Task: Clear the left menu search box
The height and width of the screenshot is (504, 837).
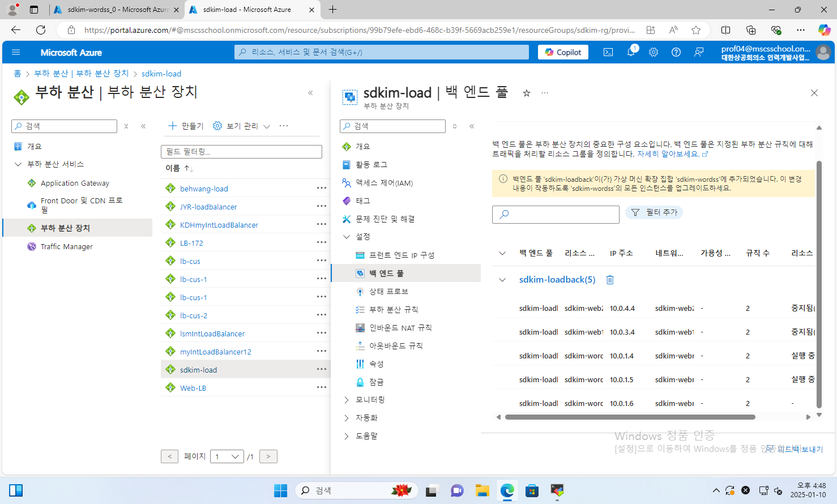Action: pyautogui.click(x=126, y=126)
